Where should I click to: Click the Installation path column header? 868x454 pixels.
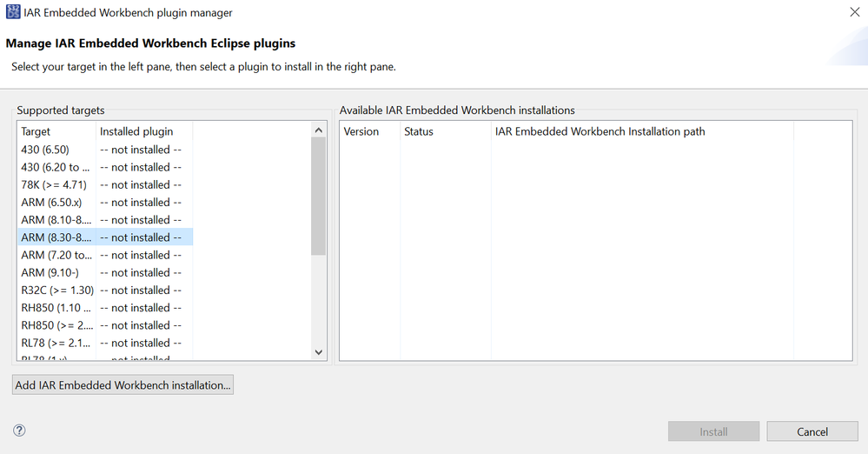pos(642,131)
